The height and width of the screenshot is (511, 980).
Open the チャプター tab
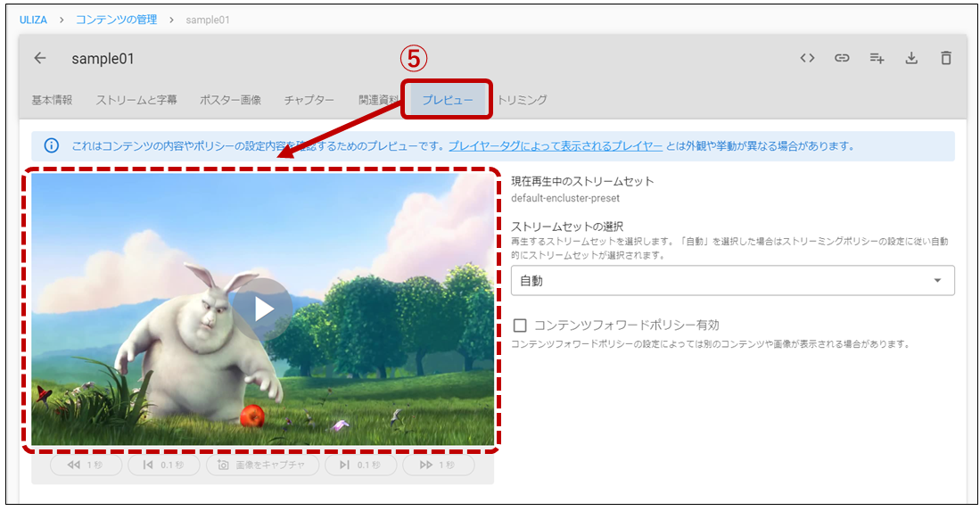309,100
